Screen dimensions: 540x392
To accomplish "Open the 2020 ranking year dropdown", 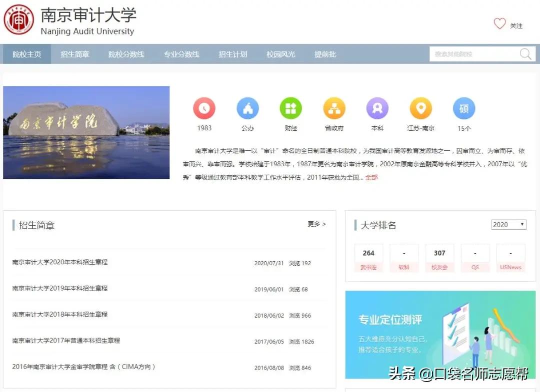I will 508,225.
